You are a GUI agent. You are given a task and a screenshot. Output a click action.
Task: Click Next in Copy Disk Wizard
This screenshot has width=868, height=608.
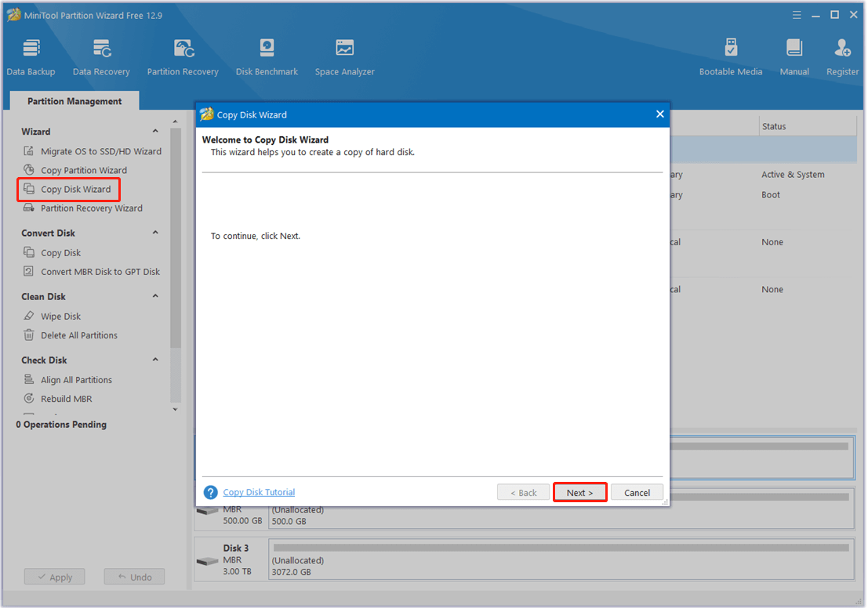pyautogui.click(x=579, y=492)
